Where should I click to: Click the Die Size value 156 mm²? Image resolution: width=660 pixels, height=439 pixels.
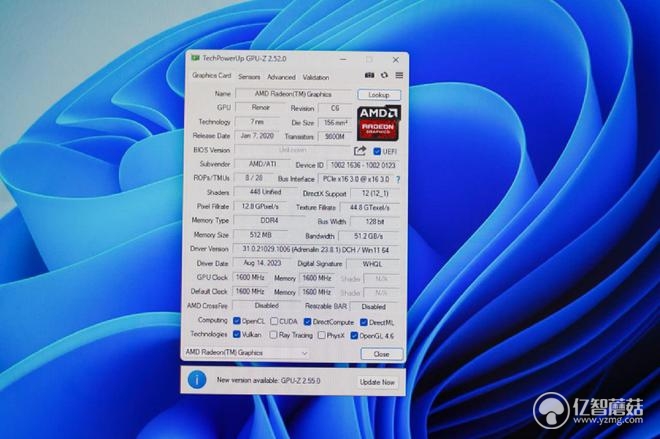(335, 123)
